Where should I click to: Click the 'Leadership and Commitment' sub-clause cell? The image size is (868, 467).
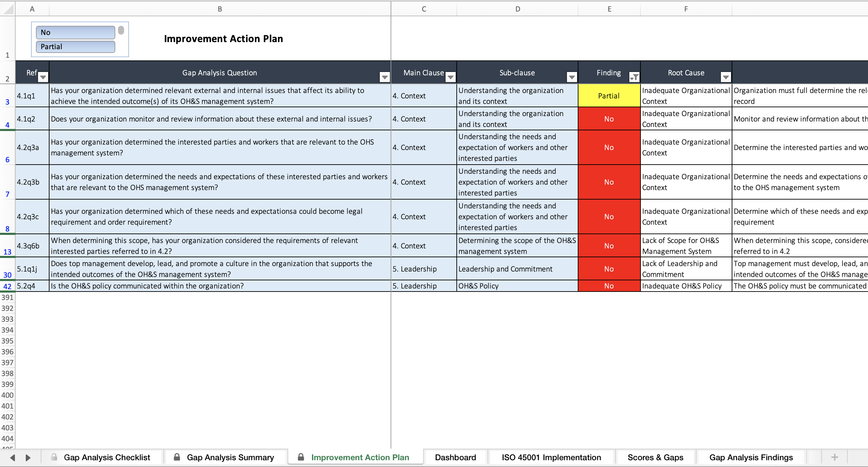point(517,269)
